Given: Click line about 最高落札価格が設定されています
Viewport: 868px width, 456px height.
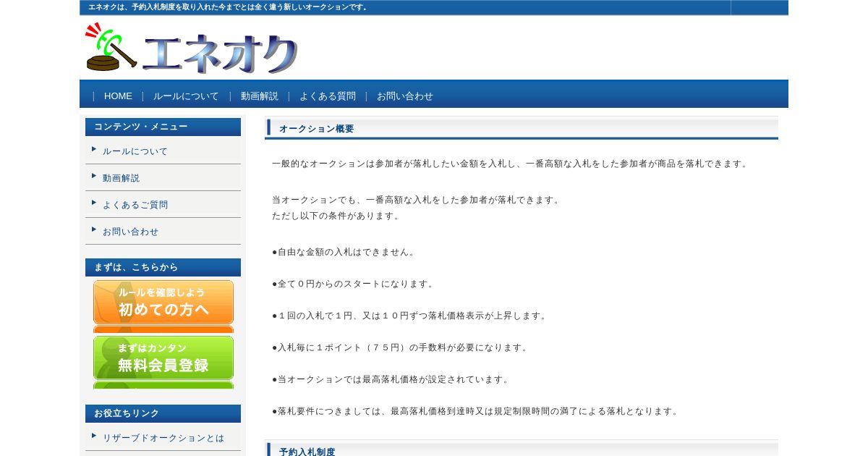Looking at the screenshot, I should 392,379.
